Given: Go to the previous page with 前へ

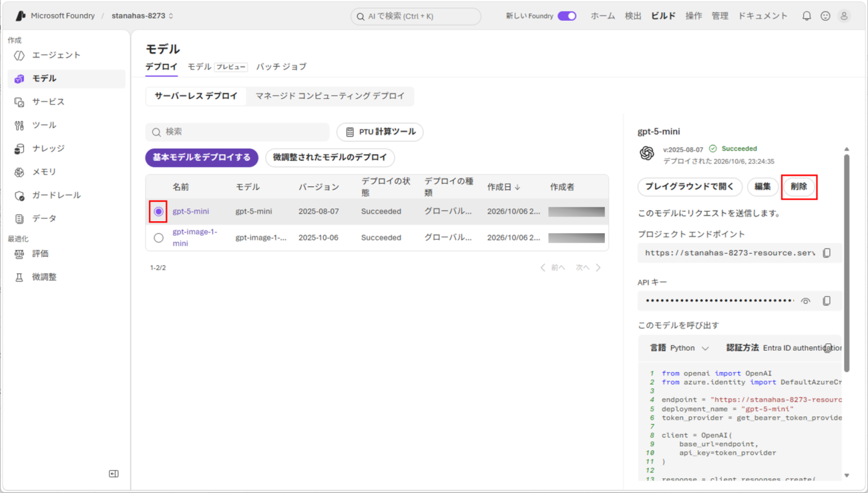Looking at the screenshot, I should click(x=552, y=268).
